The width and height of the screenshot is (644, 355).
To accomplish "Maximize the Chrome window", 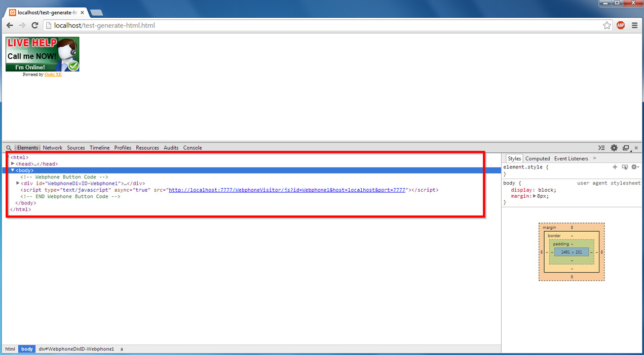I will click(x=618, y=3).
